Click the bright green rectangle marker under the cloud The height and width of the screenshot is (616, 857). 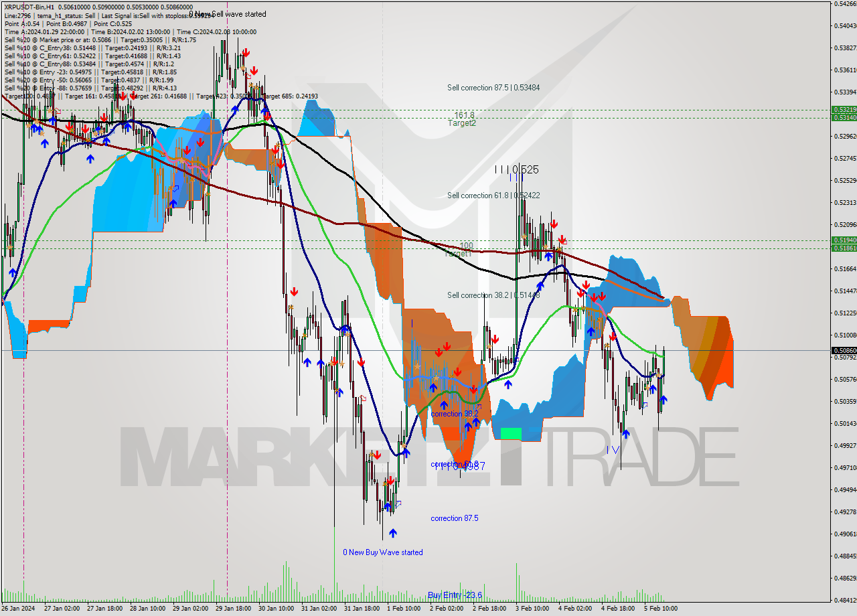(511, 434)
